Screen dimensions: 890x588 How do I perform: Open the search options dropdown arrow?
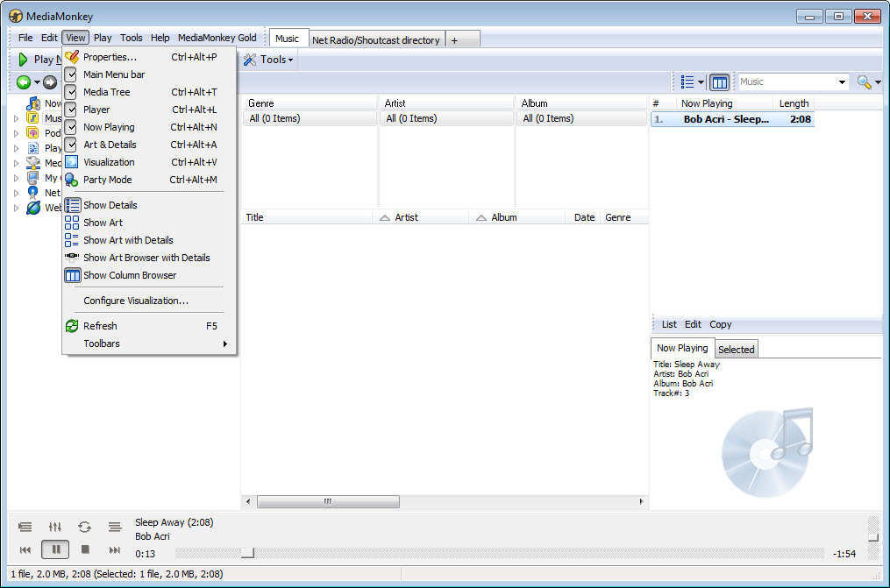tap(878, 82)
